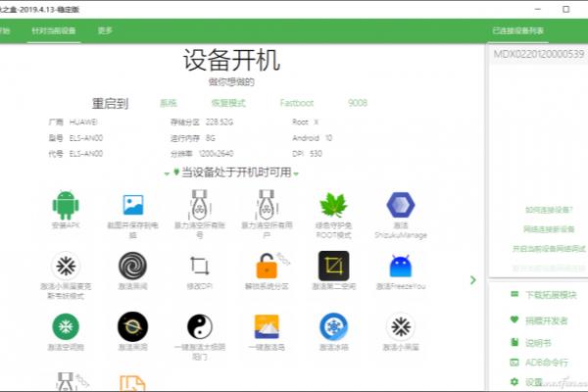Click the green Android 安装APK icon
588x392 pixels.
66,205
